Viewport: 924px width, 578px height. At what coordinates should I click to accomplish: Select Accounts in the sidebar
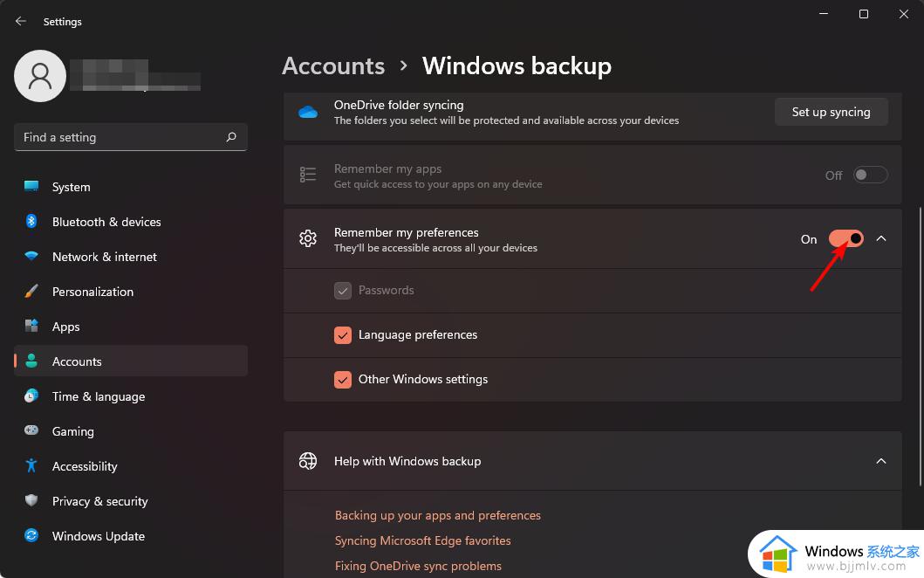tap(131, 361)
